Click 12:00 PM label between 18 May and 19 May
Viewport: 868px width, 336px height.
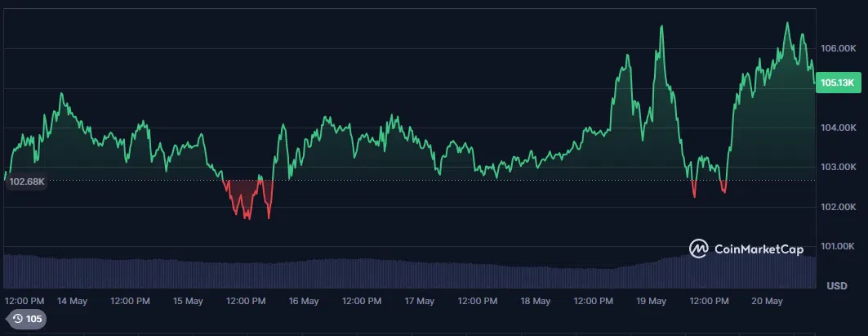click(593, 301)
